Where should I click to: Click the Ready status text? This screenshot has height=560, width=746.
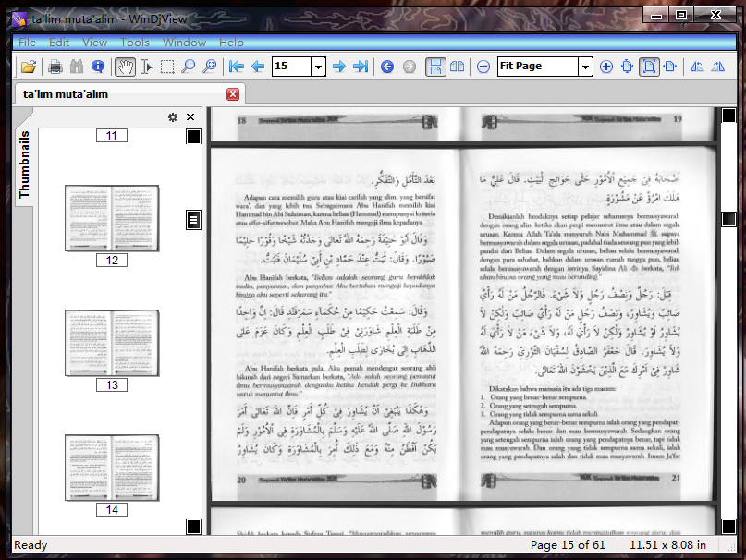tap(31, 545)
